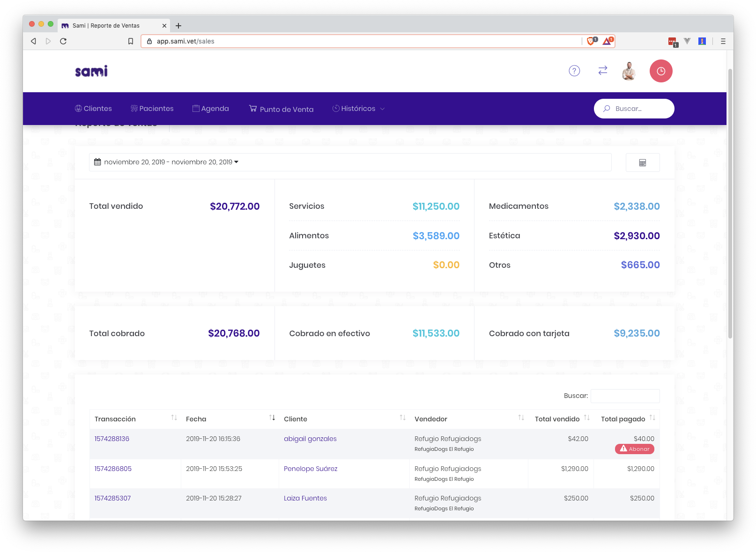The width and height of the screenshot is (756, 552).
Task: Click the red clock button
Action: (661, 71)
